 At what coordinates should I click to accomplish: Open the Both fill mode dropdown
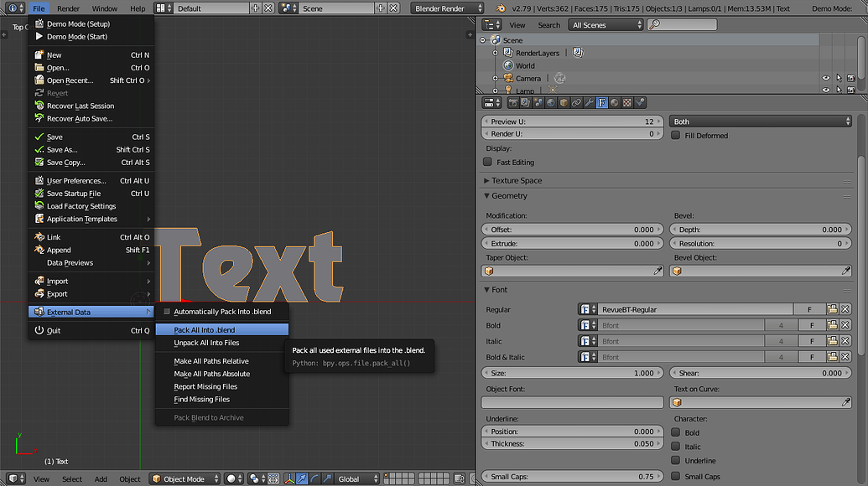(x=761, y=121)
